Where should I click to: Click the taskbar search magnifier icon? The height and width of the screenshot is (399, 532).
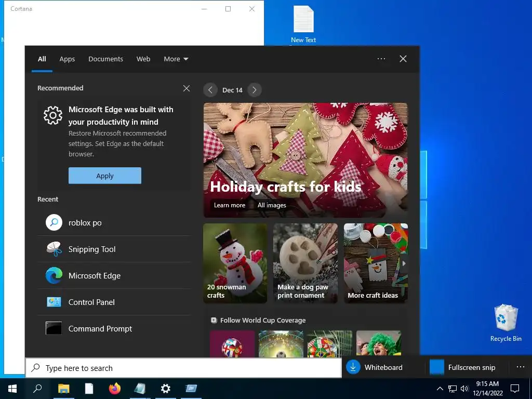[37, 389]
